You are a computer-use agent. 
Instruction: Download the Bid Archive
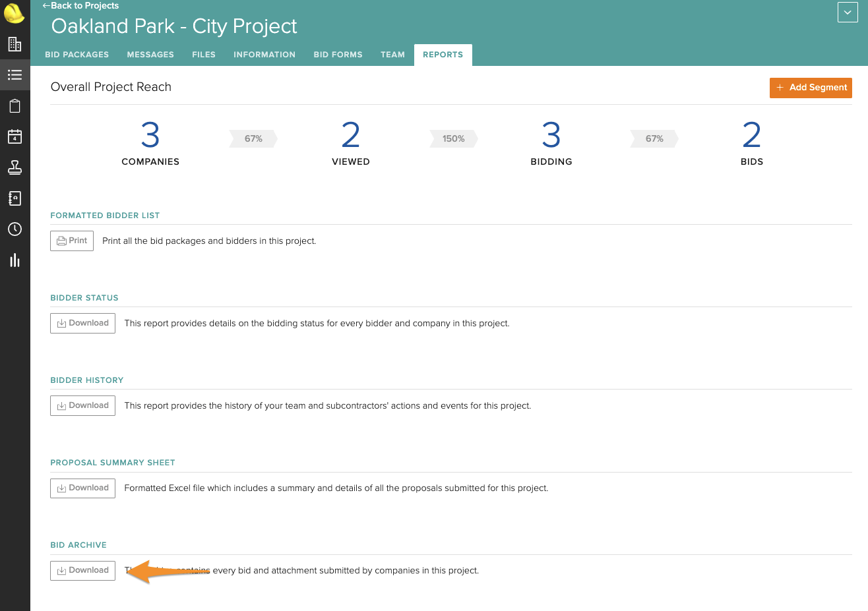82,570
